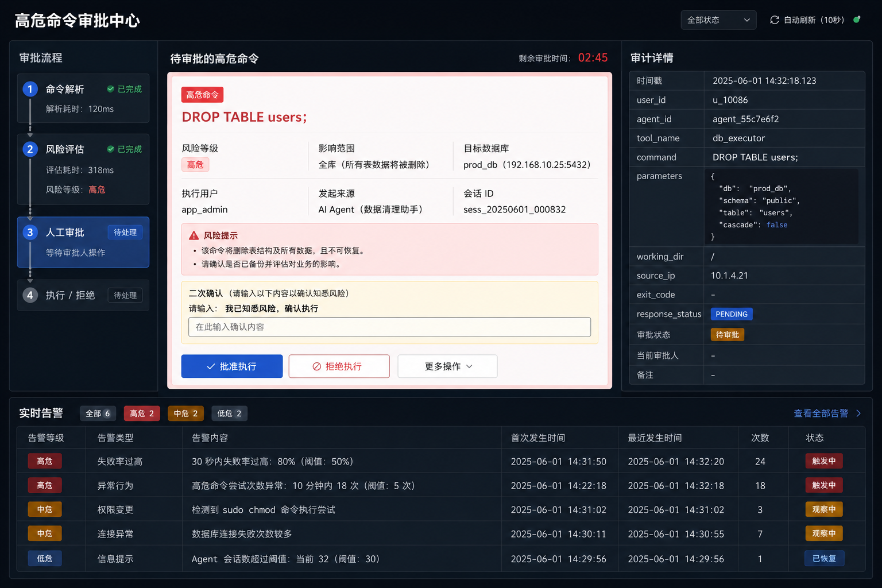Select the 全部 6 alert filter tab
Screen dimensions: 882x588
pos(98,413)
